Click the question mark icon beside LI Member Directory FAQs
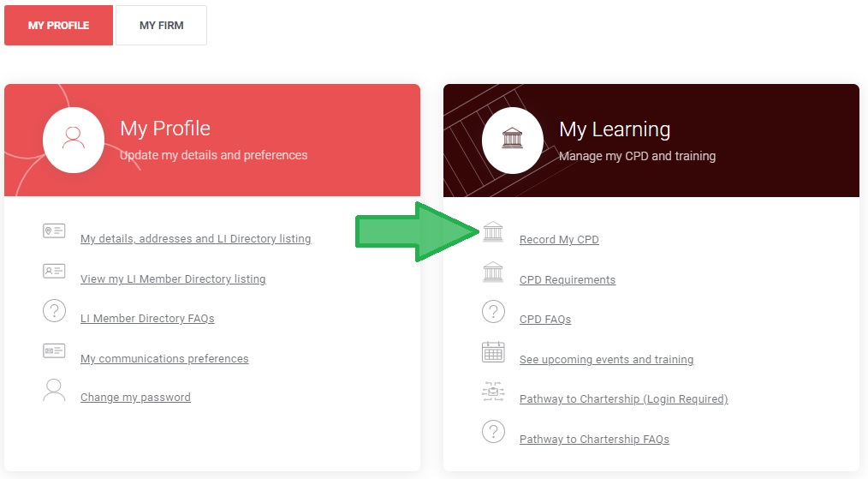The image size is (868, 479). tap(54, 311)
